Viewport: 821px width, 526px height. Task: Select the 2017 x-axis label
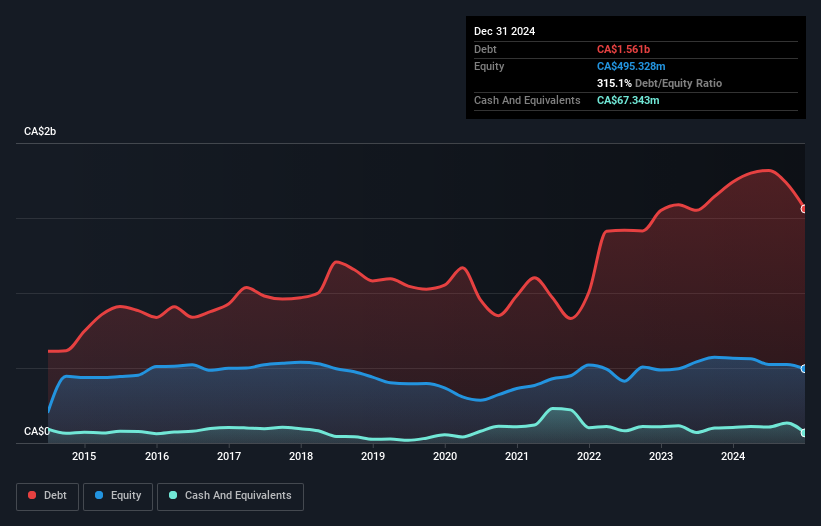229,456
